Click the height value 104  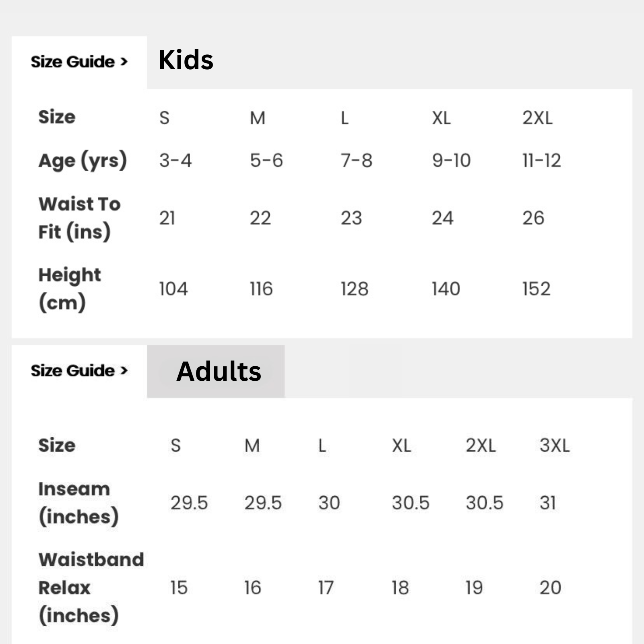(173, 289)
